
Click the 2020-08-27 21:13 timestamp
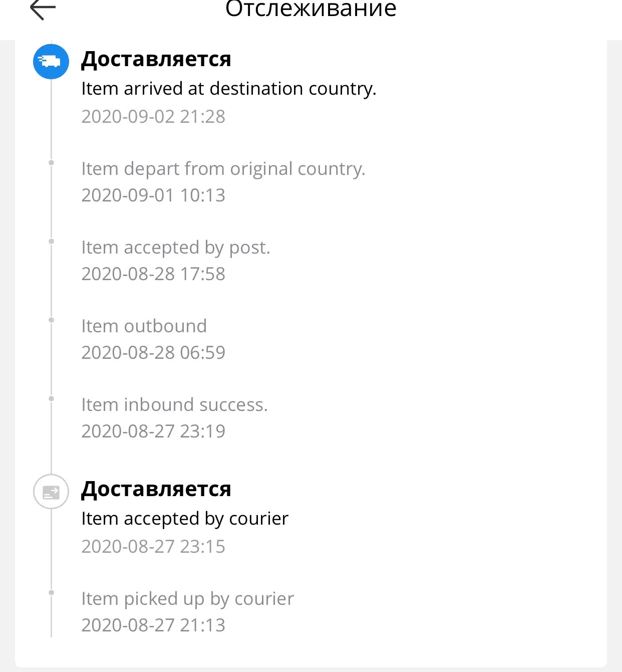pos(153,625)
